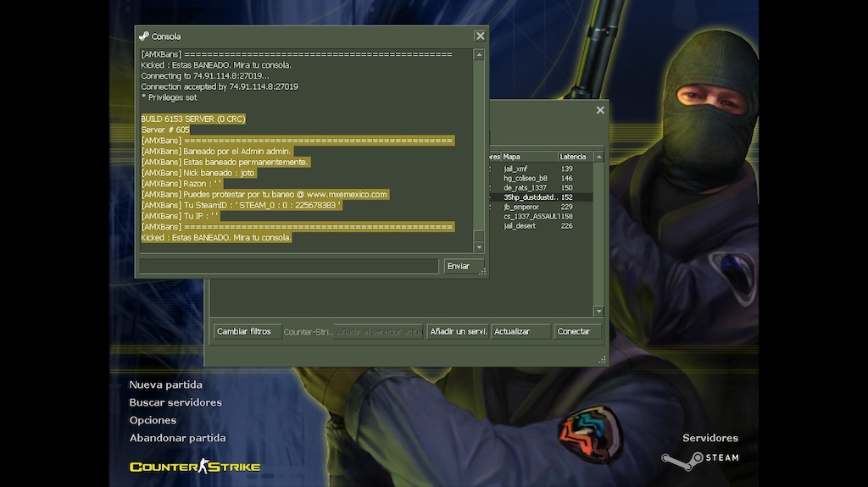Click the 'Estas baneado permanentemente.' line
Screen dimensions: 868x487
click(225, 162)
